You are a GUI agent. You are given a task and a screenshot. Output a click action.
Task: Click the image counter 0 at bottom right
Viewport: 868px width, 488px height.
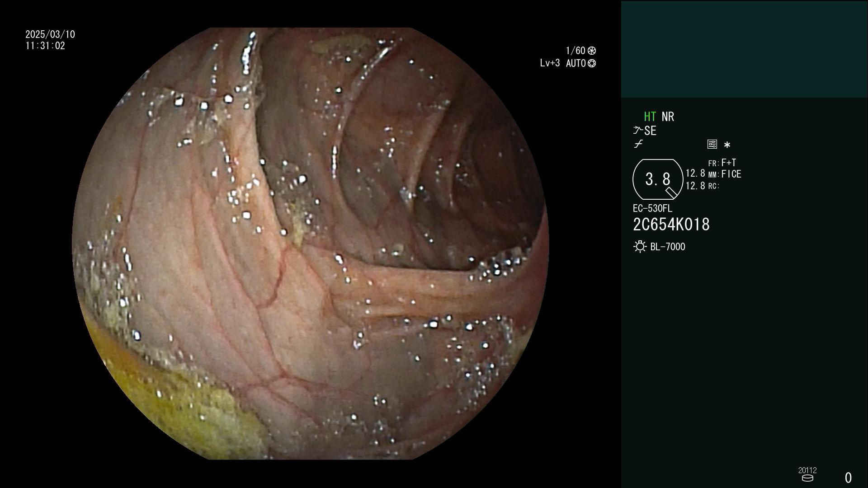(x=848, y=478)
